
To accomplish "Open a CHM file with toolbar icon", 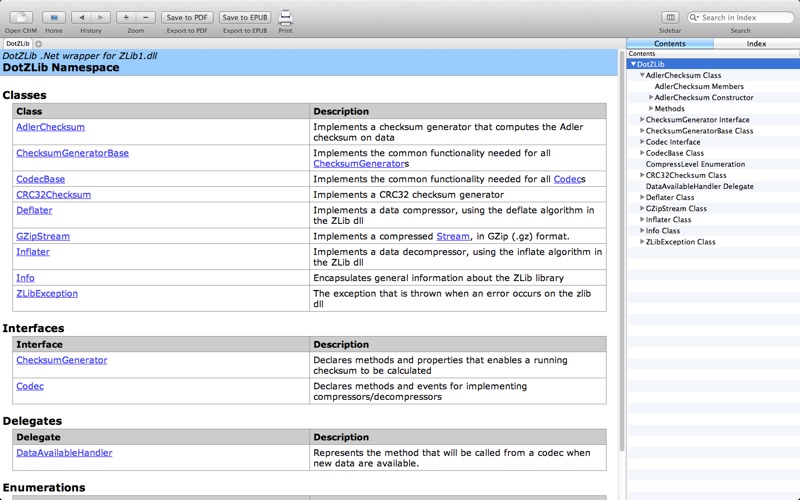I will click(x=21, y=17).
